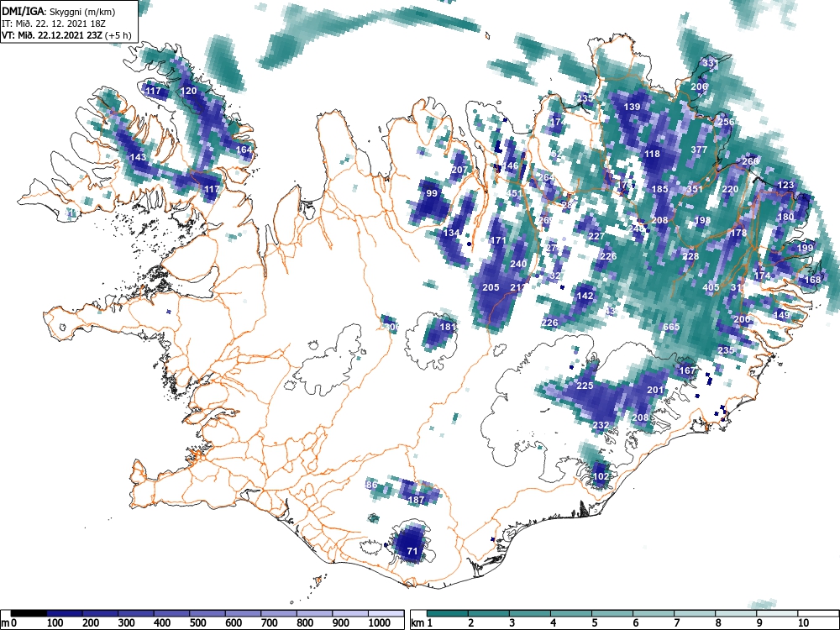
Task: Click the dark blue 100–200 m legend swatch
Action: [x=65, y=613]
